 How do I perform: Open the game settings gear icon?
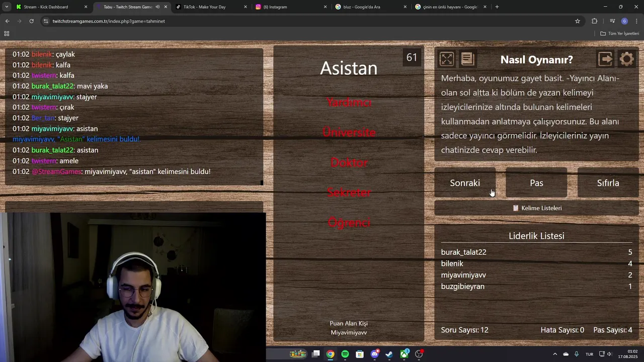click(626, 59)
